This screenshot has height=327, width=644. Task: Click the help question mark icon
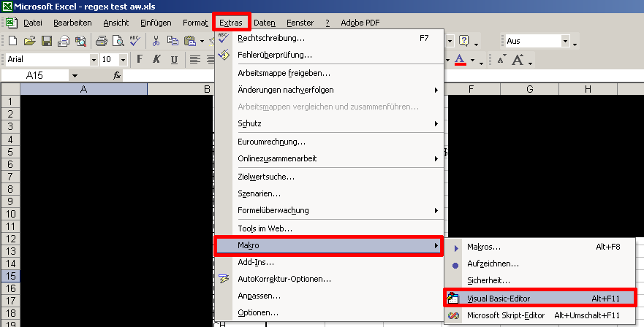pos(464,41)
